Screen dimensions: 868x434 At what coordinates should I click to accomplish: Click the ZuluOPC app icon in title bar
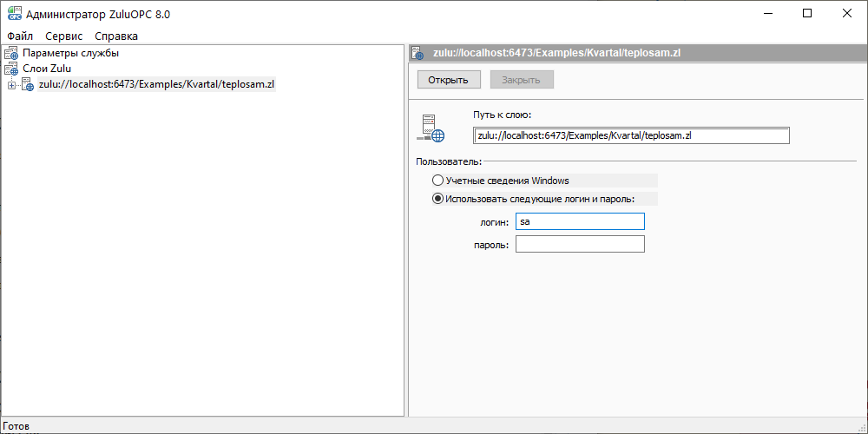(x=11, y=13)
